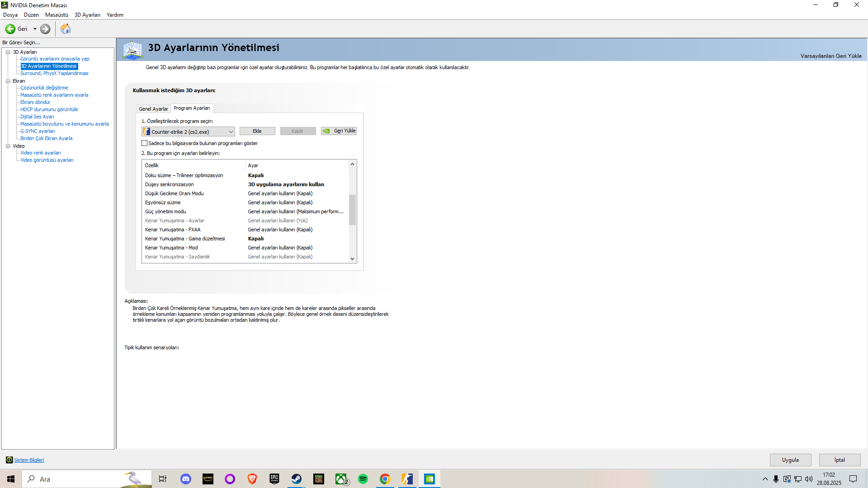The height and width of the screenshot is (488, 868).
Task: Click the Ekle button
Action: pos(257,131)
